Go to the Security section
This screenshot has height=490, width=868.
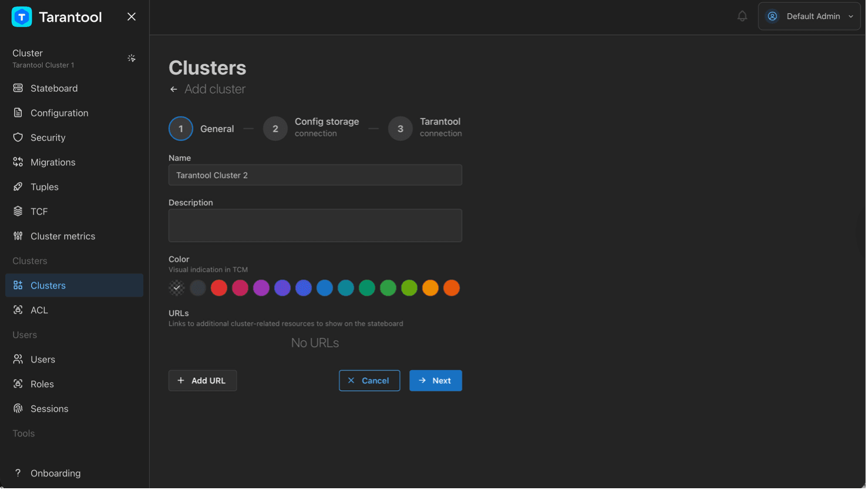click(75, 137)
